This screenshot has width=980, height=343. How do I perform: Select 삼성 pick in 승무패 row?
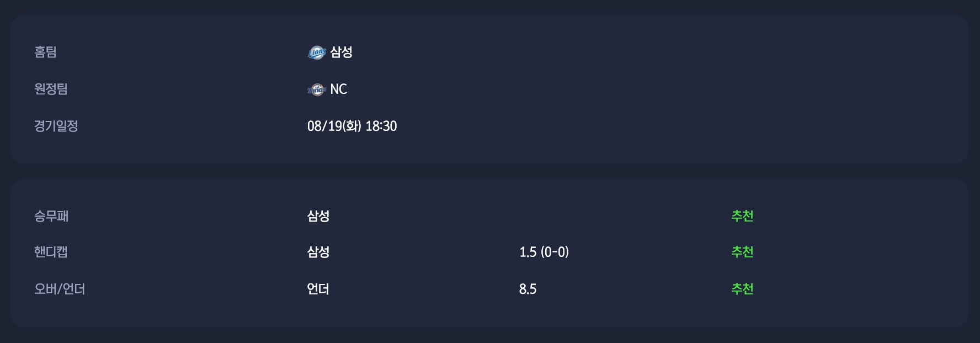pos(318,216)
